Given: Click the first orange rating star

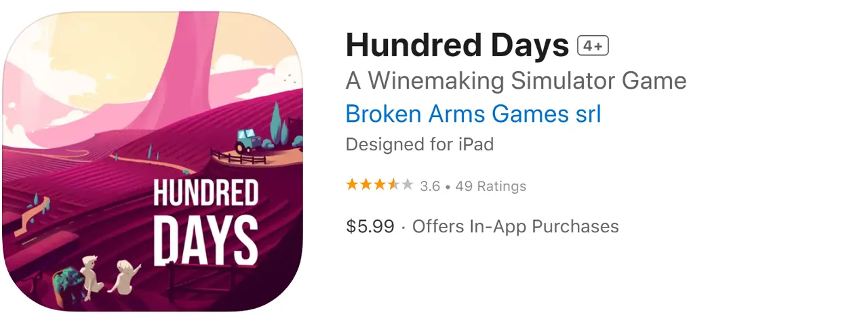Looking at the screenshot, I should [352, 185].
